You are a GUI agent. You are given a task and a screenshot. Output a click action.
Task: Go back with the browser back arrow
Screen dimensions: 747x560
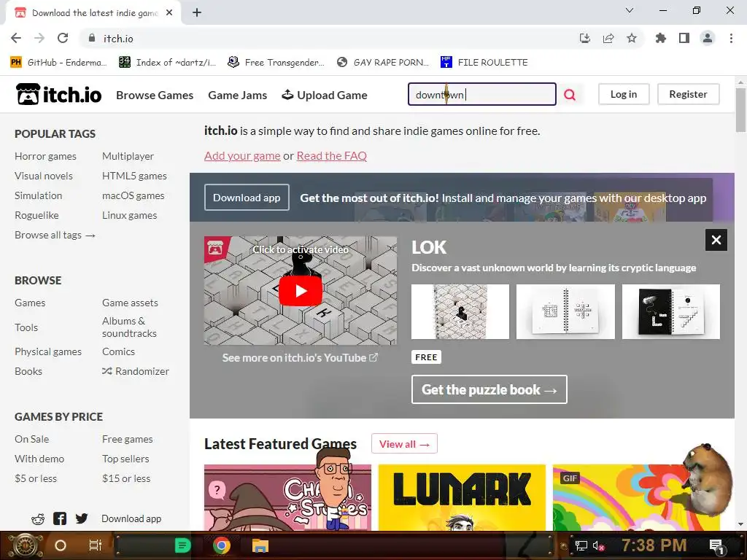(x=16, y=38)
